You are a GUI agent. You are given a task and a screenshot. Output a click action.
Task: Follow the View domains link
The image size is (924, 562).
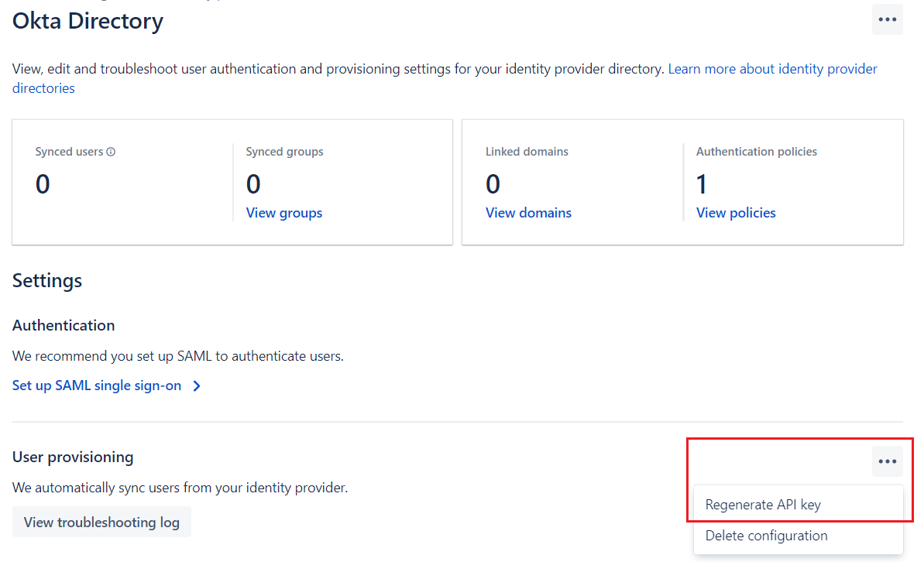coord(528,213)
